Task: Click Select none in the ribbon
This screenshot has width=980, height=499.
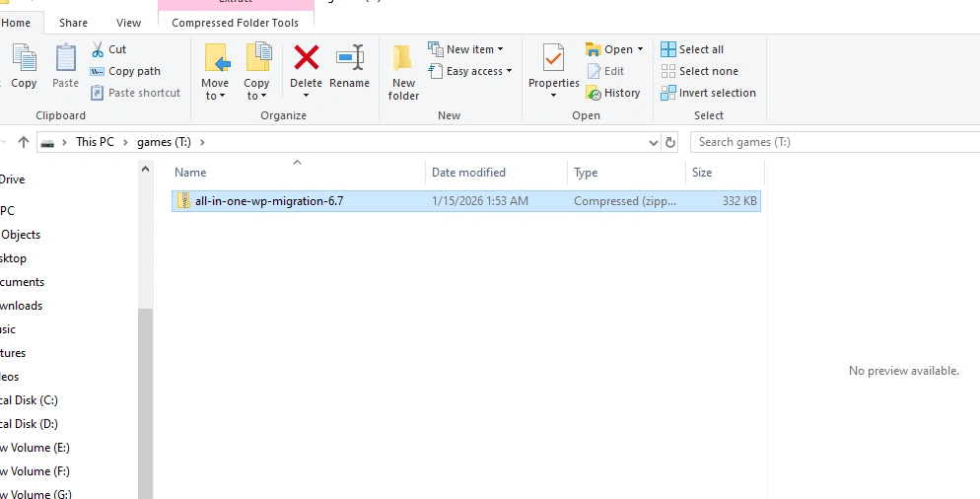Action: pyautogui.click(x=699, y=71)
